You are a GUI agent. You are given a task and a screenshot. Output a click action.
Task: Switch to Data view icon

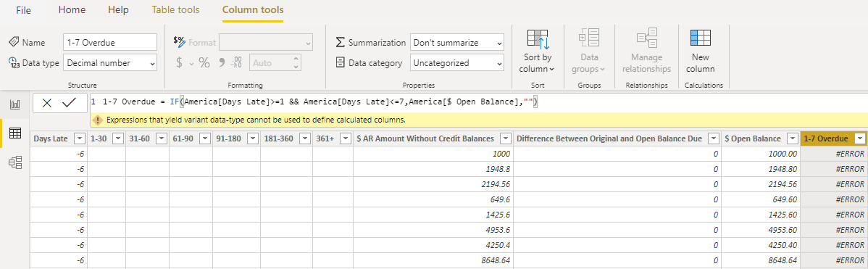pyautogui.click(x=15, y=133)
